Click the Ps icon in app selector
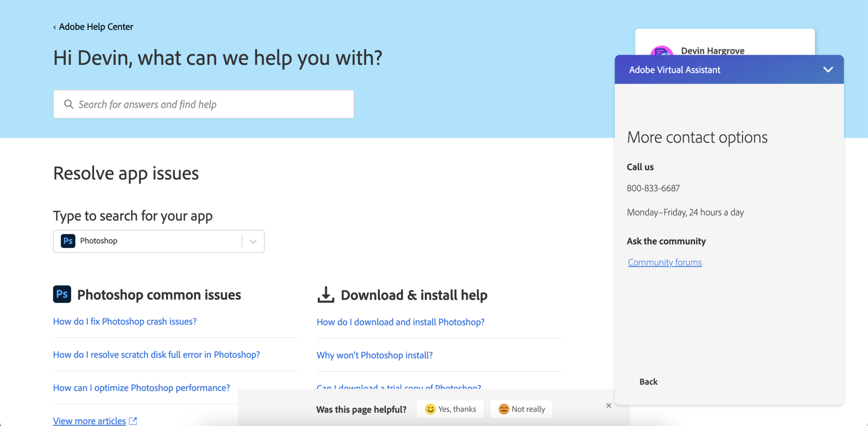Viewport: 868px width, 426px height. point(68,241)
